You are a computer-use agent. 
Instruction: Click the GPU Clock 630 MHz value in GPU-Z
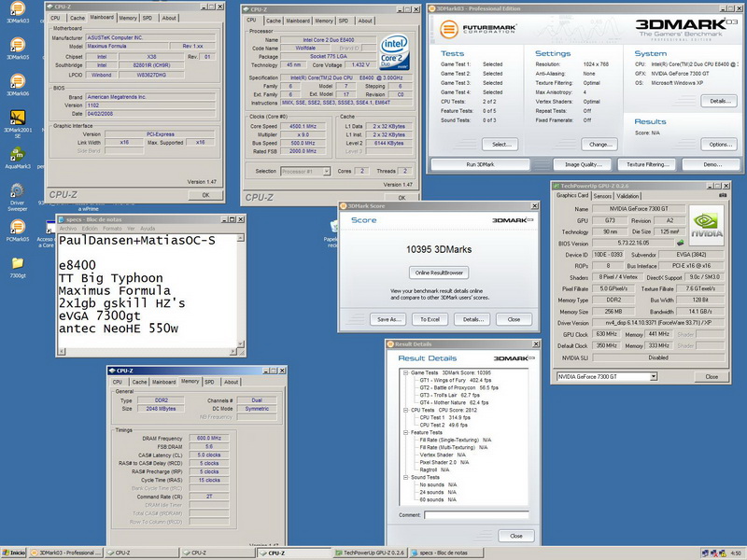coord(606,334)
